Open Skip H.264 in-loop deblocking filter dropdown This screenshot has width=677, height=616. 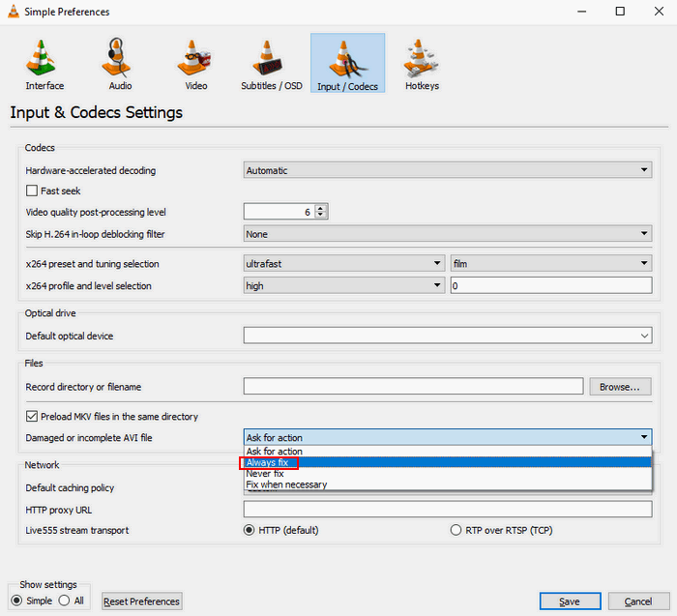coord(448,233)
